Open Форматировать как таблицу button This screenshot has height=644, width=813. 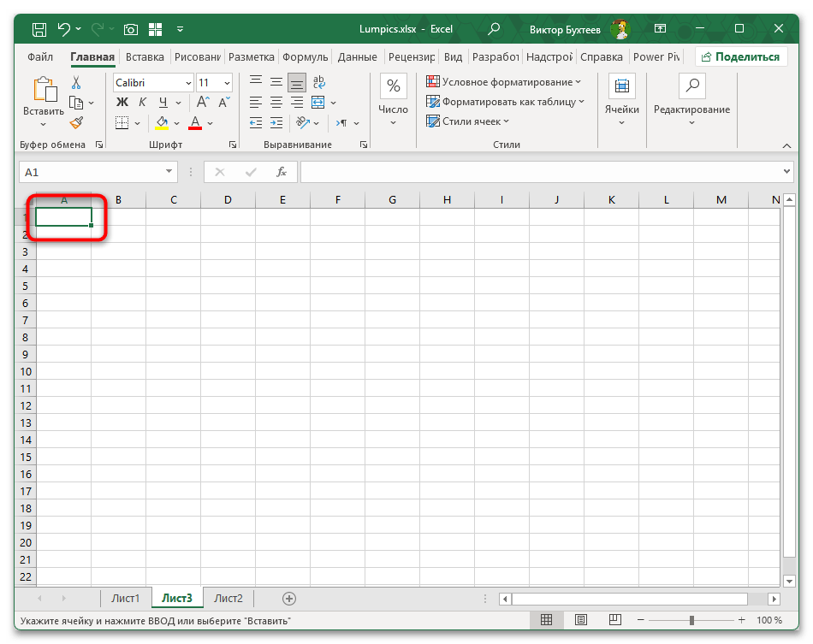(506, 102)
